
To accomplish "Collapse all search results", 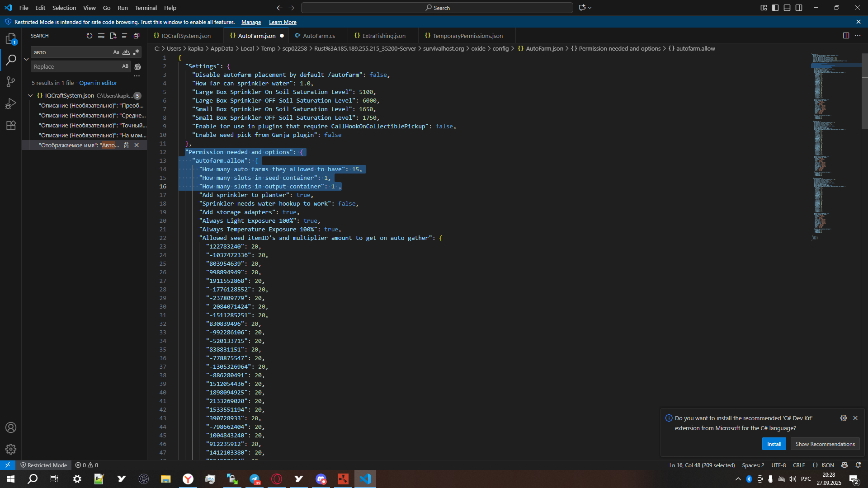I will click(137, 36).
